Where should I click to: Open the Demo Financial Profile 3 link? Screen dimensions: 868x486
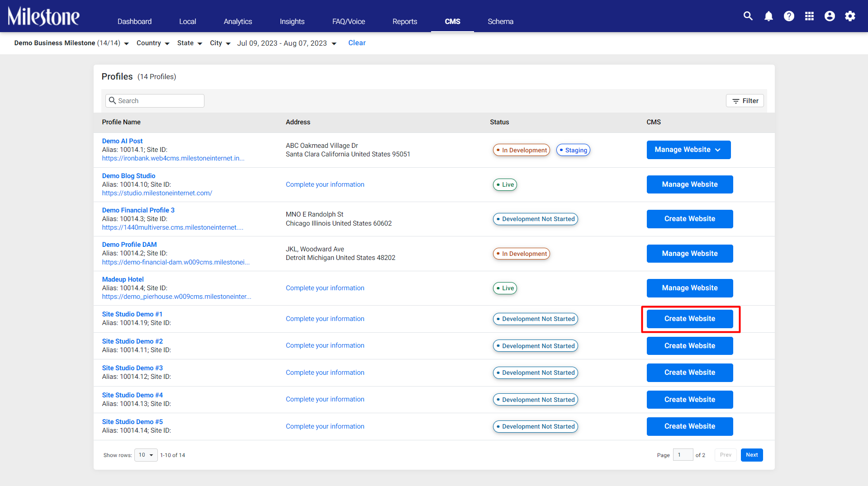click(x=138, y=210)
